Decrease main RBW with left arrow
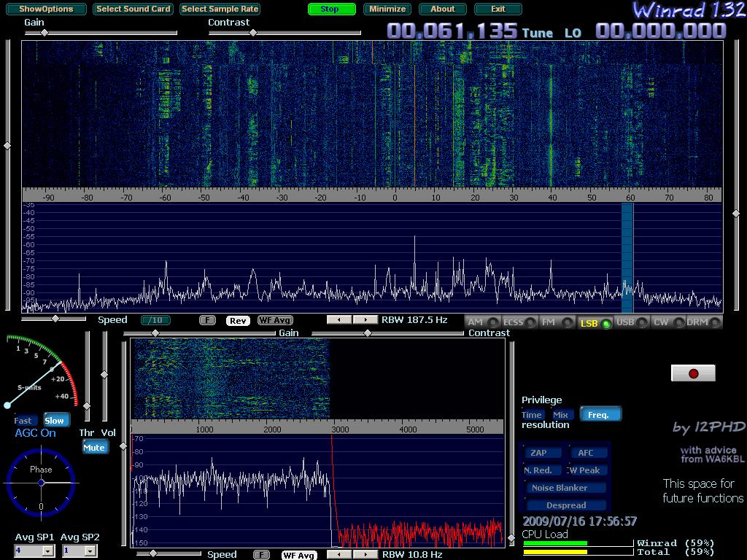The height and width of the screenshot is (560, 747). (x=339, y=320)
